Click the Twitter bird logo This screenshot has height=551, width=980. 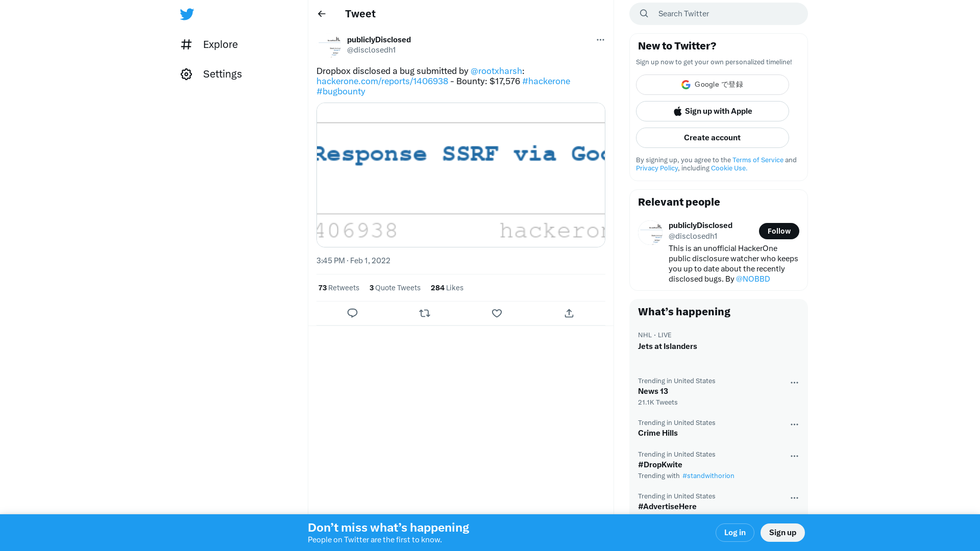click(187, 14)
